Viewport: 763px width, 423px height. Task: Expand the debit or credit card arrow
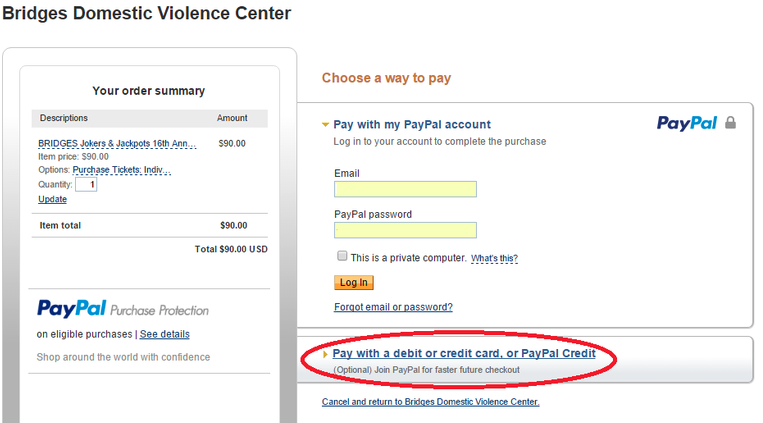click(x=325, y=354)
